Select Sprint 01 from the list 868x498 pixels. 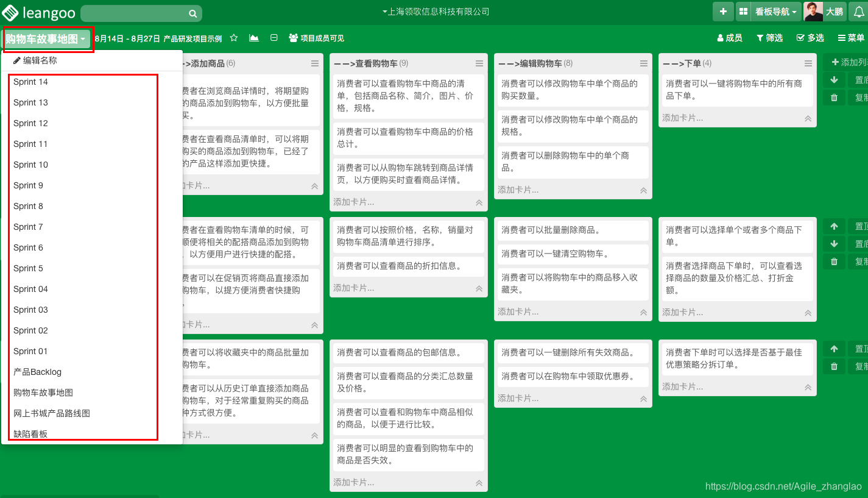[30, 351]
